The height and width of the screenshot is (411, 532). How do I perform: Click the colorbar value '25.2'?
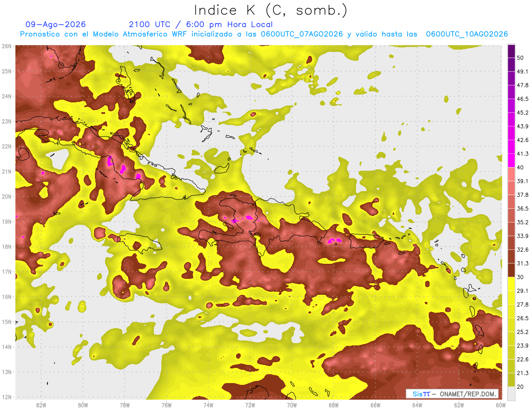point(523,332)
